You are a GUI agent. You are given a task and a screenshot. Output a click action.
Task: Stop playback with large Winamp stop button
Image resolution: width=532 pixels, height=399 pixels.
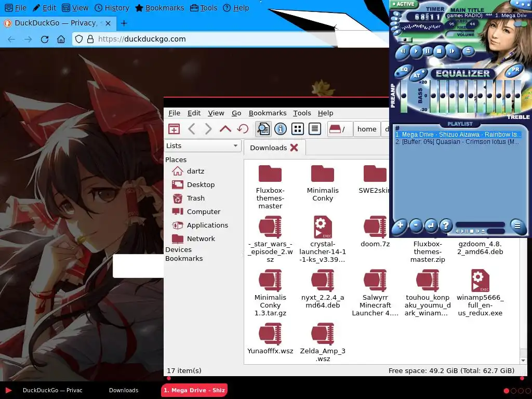440,51
